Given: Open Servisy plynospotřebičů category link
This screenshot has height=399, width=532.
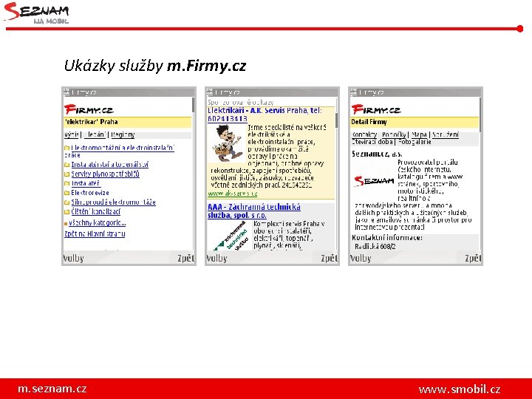Looking at the screenshot, I should [105, 174].
